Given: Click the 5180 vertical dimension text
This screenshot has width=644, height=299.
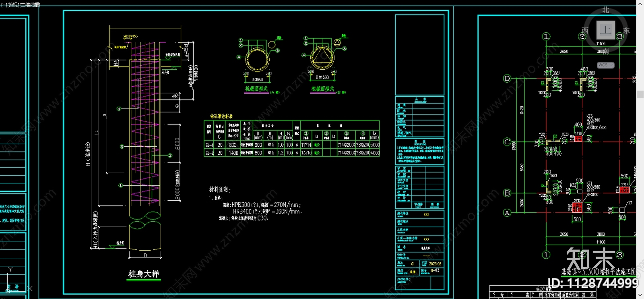Looking at the screenshot, I should (522, 167).
